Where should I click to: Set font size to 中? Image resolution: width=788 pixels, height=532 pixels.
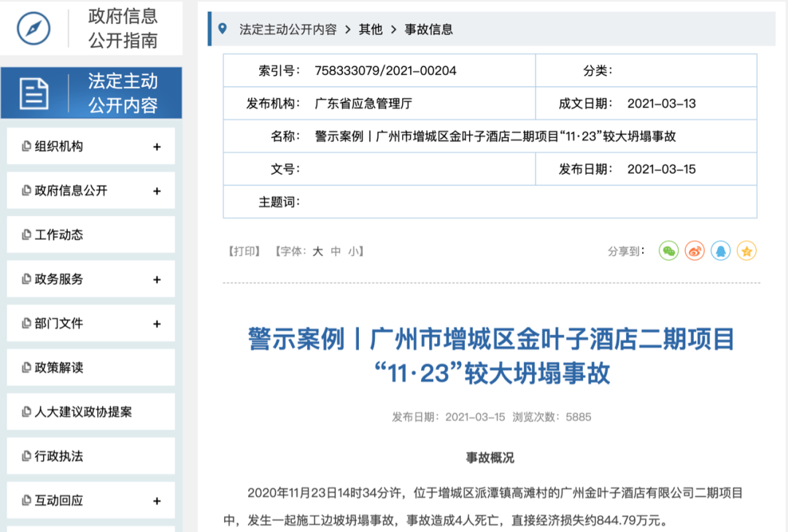click(336, 251)
